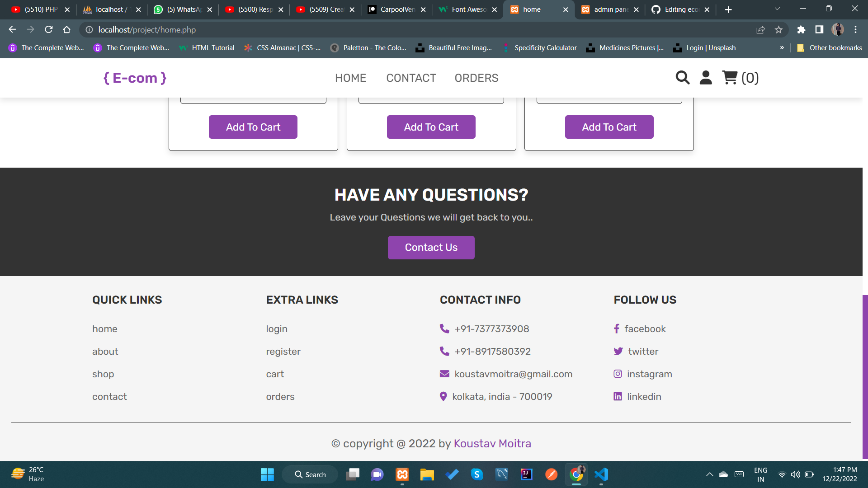Click the middle product's Add To Cart button
Image resolution: width=868 pixels, height=488 pixels.
[431, 127]
